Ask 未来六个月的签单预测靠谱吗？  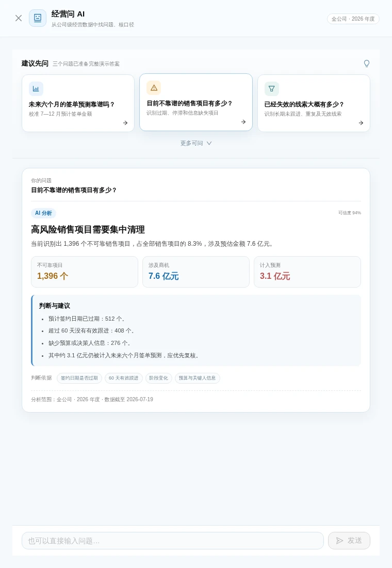click(78, 103)
